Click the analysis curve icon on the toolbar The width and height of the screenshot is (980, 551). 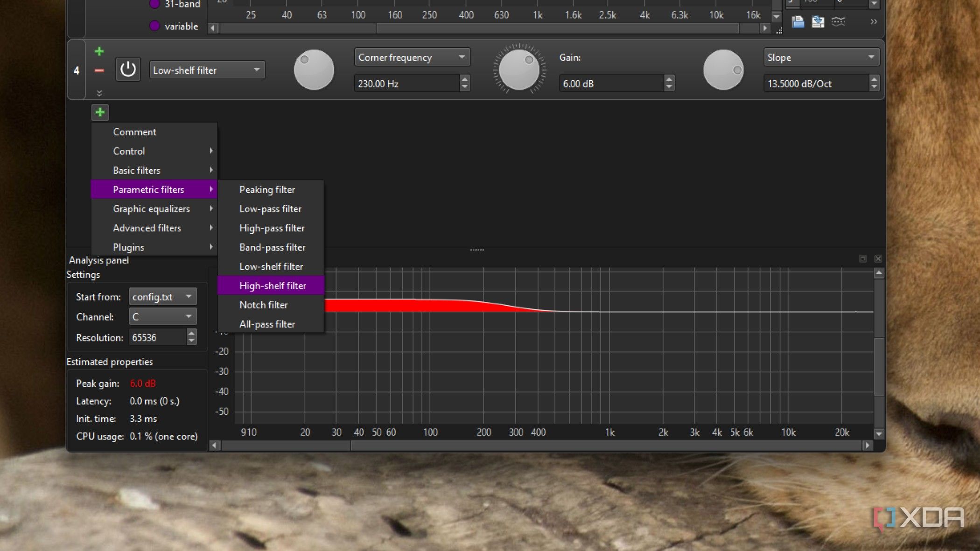839,21
